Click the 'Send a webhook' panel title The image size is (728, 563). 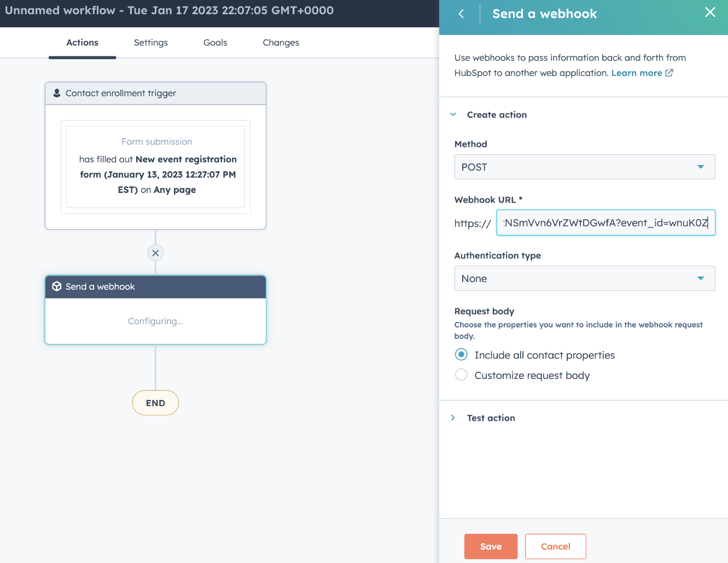545,14
